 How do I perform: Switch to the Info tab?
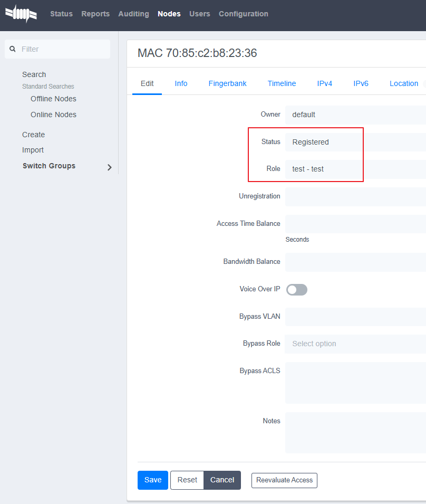[x=181, y=83]
